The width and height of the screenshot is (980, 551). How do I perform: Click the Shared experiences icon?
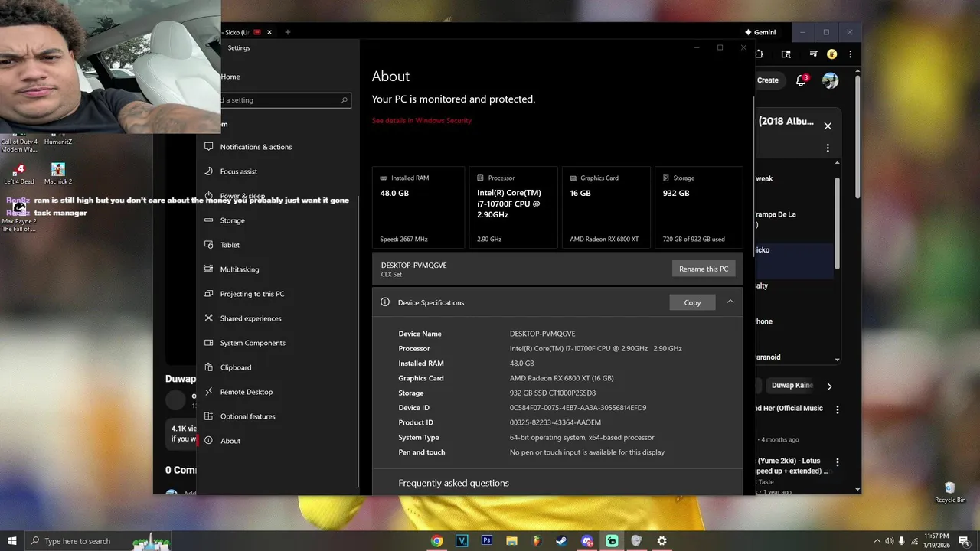[208, 318]
